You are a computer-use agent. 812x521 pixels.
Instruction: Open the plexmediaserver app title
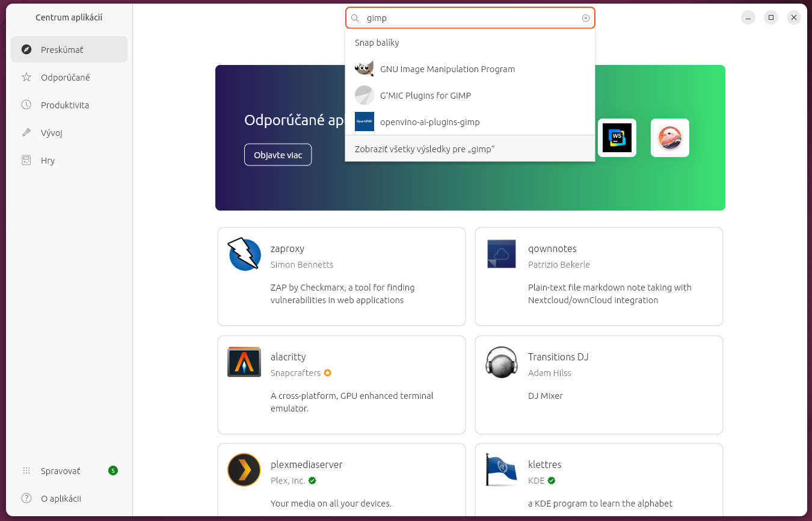[x=307, y=464]
